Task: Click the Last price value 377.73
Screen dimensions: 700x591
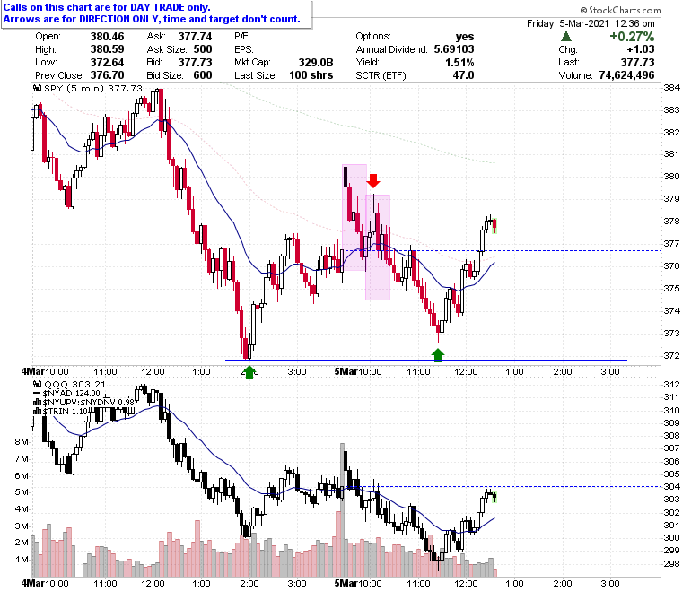Action: [x=637, y=62]
